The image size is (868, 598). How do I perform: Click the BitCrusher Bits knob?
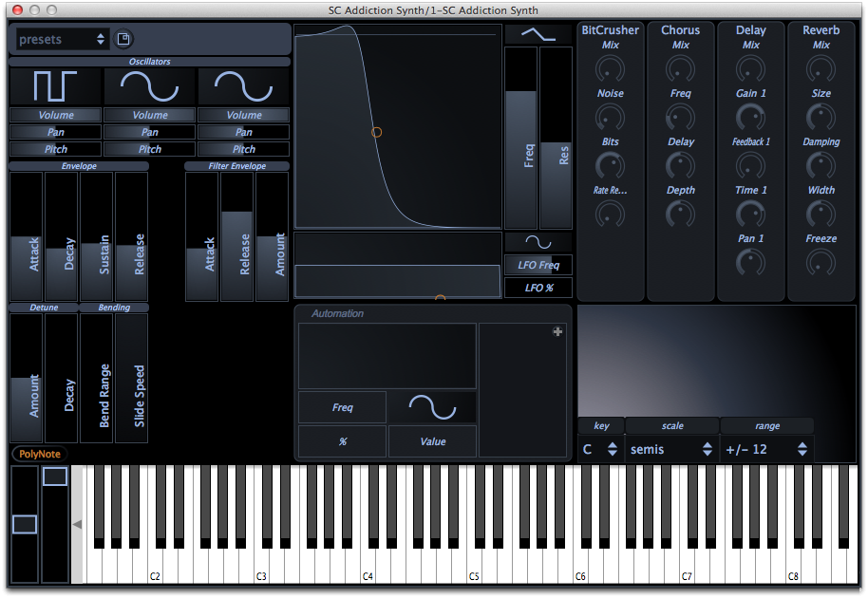click(610, 165)
